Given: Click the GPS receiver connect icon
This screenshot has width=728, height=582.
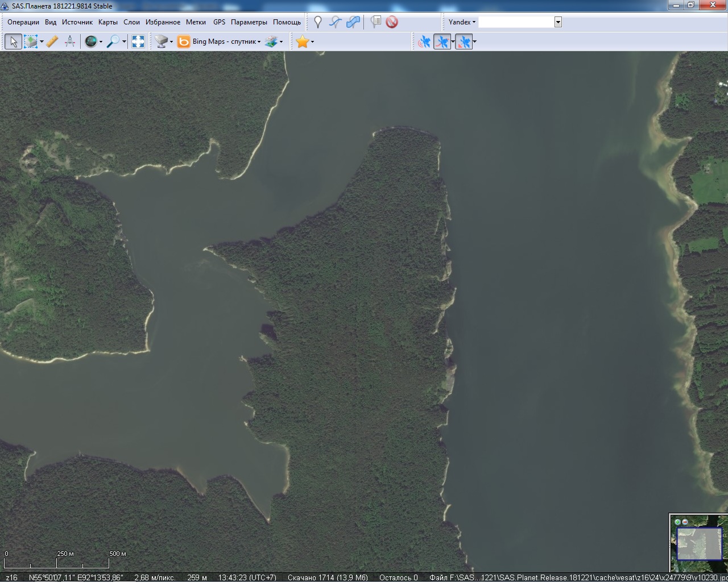Looking at the screenshot, I should point(424,41).
